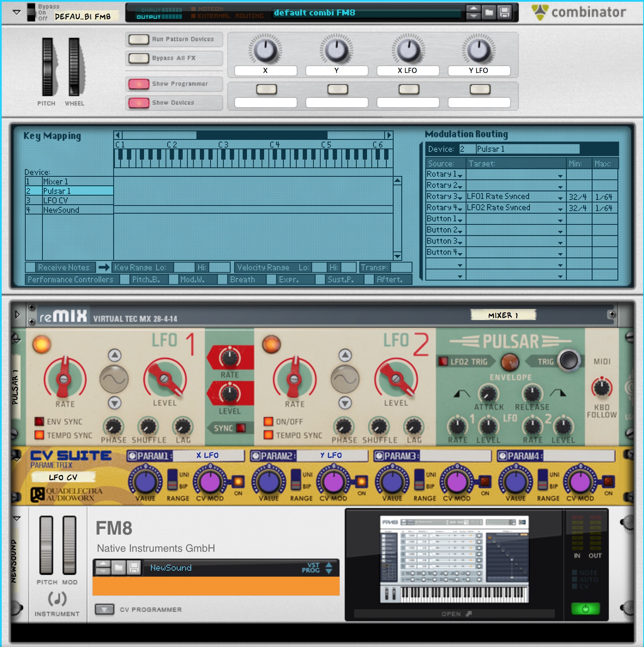The width and height of the screenshot is (644, 647).
Task: Select Mixer 1 in device list
Action: (69, 181)
